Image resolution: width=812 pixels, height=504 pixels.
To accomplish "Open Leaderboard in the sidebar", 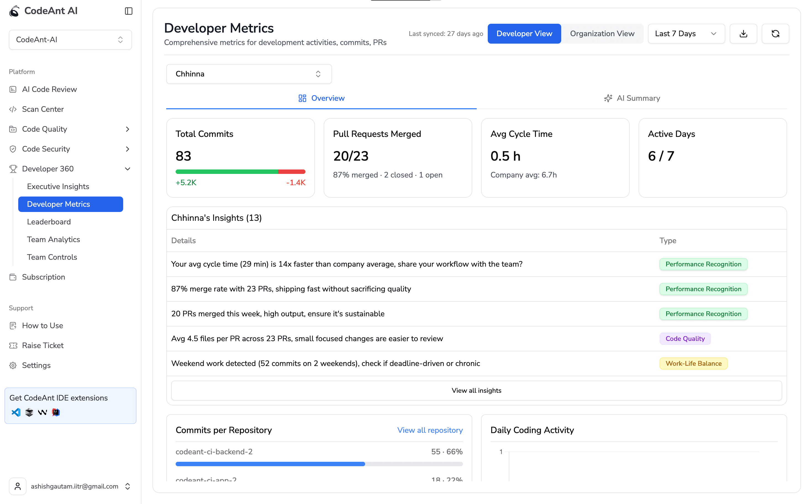I will [x=49, y=222].
